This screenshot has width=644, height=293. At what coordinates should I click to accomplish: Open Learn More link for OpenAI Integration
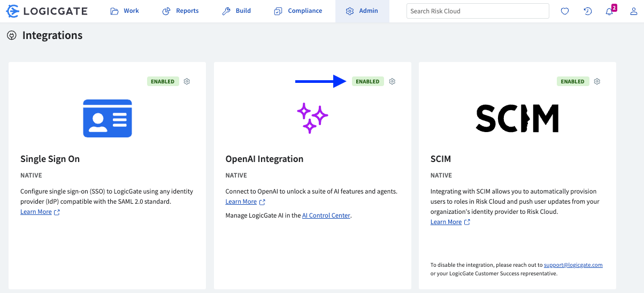(x=241, y=202)
